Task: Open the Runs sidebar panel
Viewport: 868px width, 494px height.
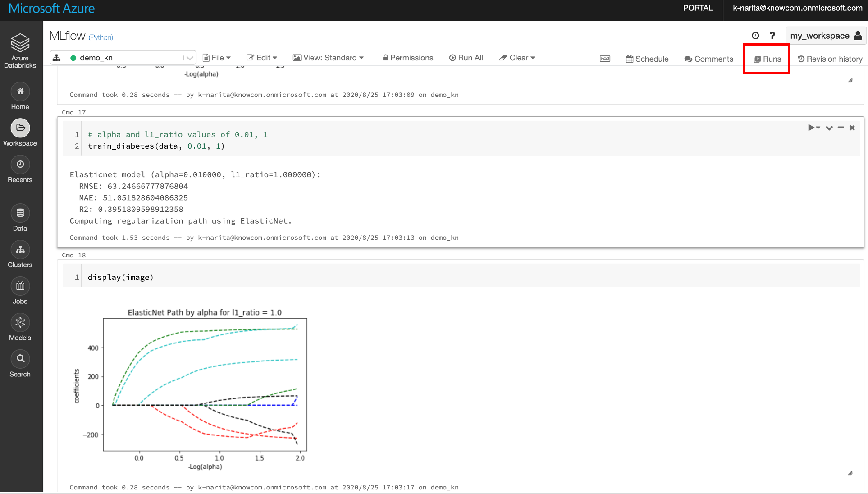Action: (767, 59)
